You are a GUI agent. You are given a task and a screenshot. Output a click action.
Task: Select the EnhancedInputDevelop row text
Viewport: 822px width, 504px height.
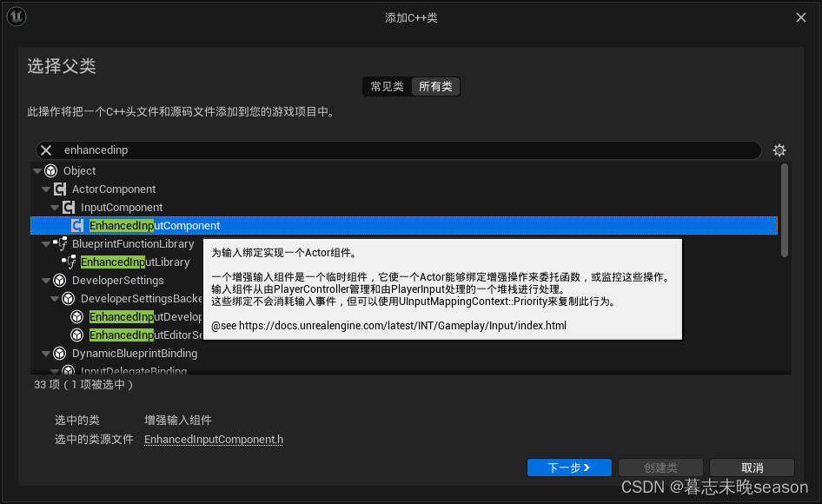[146, 317]
